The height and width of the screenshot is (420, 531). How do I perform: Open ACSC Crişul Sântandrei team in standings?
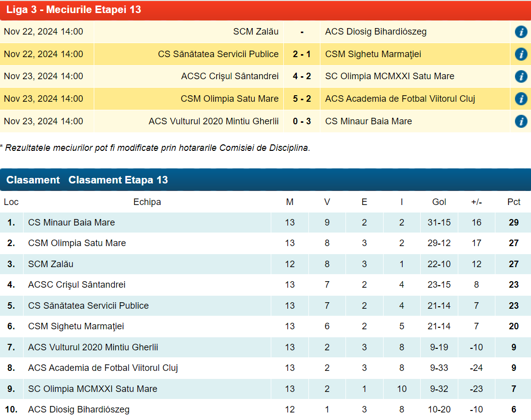pos(77,285)
